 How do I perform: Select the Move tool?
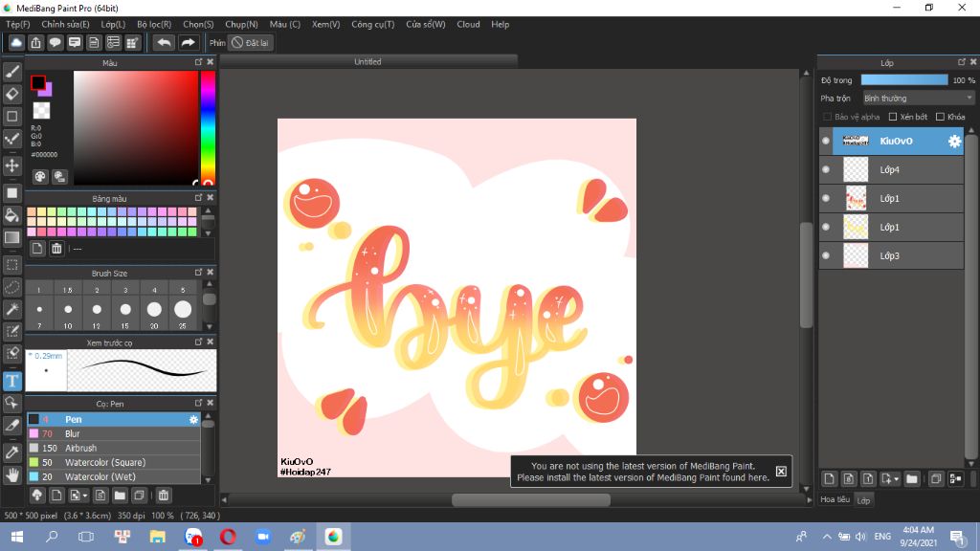point(11,165)
